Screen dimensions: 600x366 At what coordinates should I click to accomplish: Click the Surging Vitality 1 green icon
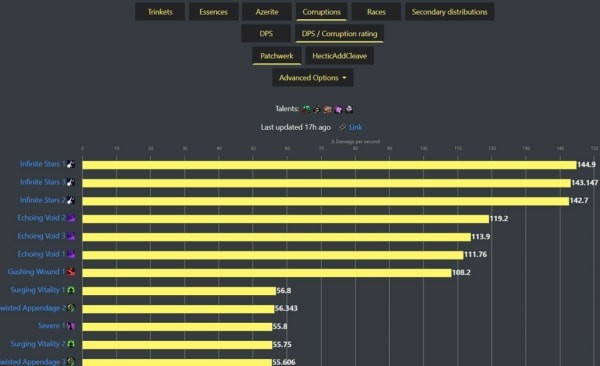[71, 290]
